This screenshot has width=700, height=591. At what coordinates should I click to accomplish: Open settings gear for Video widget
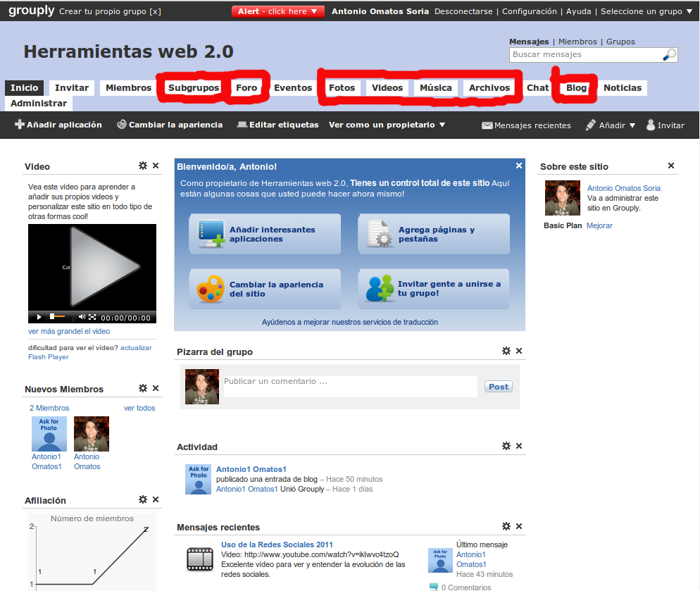pos(143,166)
